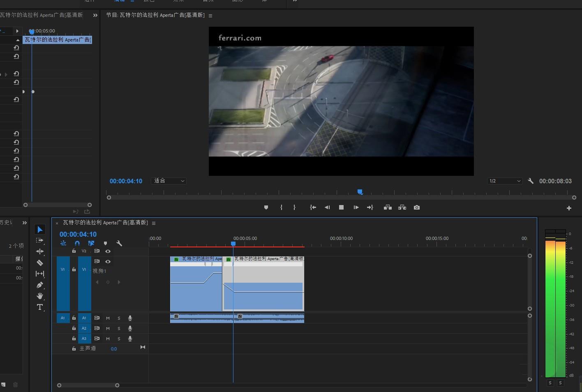Open timeline display settings wrench
Image resolution: width=582 pixels, height=392 pixels.
click(119, 243)
